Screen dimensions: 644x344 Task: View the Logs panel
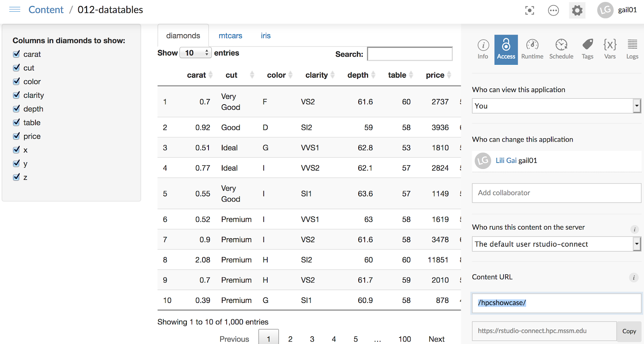pos(632,49)
